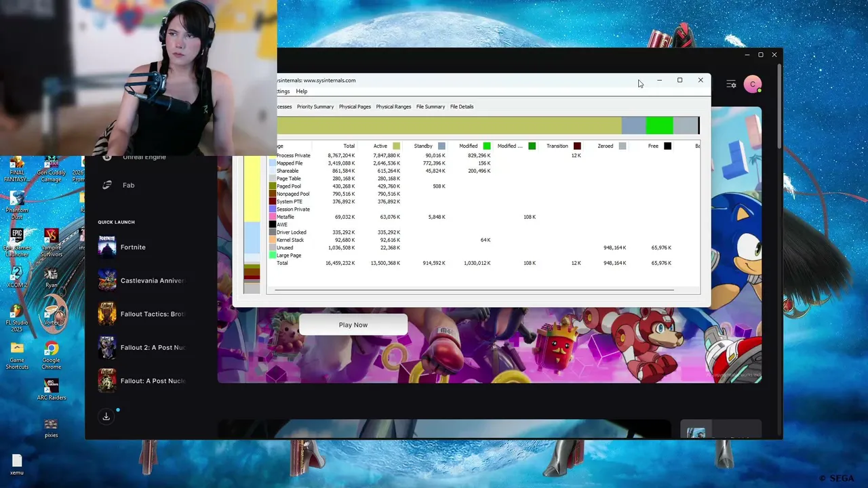Image resolution: width=868 pixels, height=488 pixels.
Task: Click the Kernel Stack row label
Action: (x=290, y=240)
